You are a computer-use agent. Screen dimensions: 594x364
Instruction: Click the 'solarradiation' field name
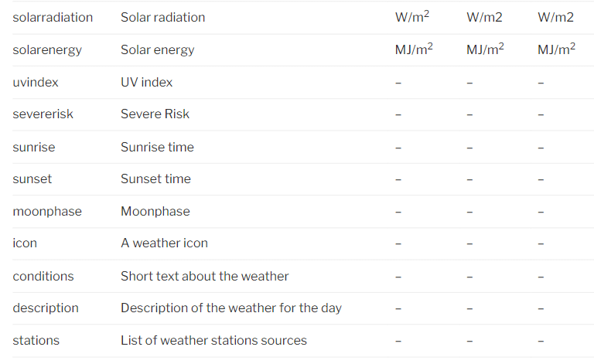pos(53,17)
